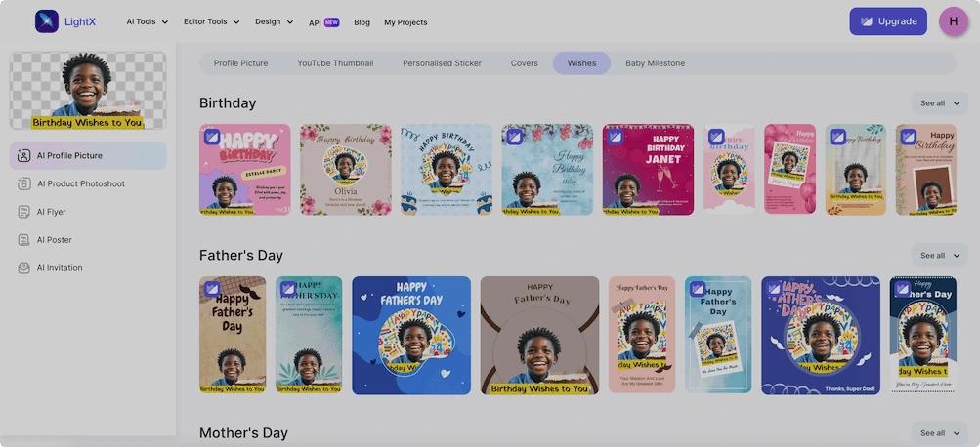Open the AI Flyer sidebar icon

(x=24, y=212)
